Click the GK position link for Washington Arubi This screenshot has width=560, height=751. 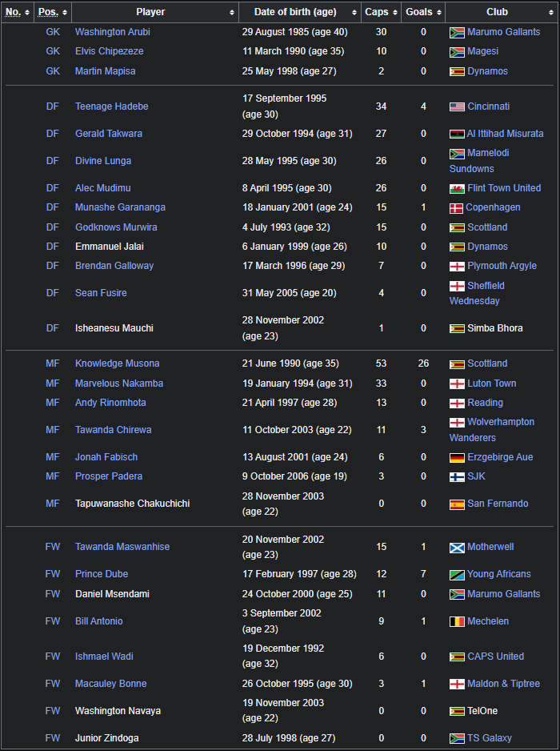(53, 32)
